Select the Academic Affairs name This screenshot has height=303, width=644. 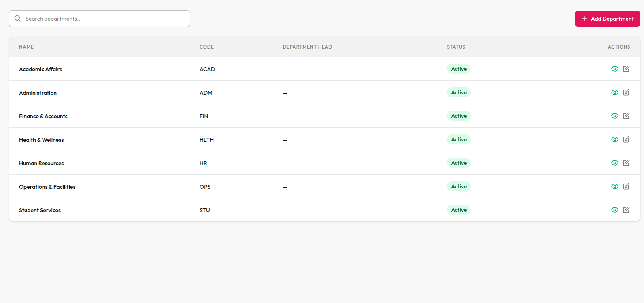(40, 69)
